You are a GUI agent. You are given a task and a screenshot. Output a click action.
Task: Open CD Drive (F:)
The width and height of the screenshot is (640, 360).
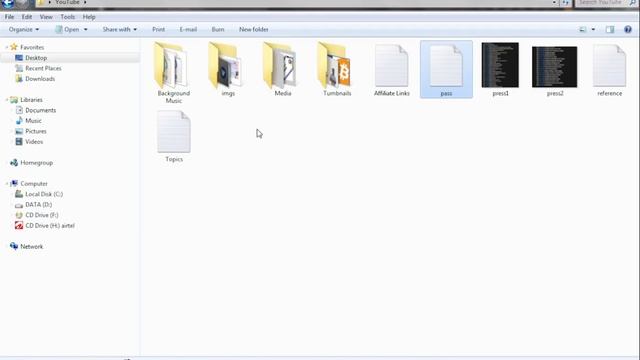42,215
